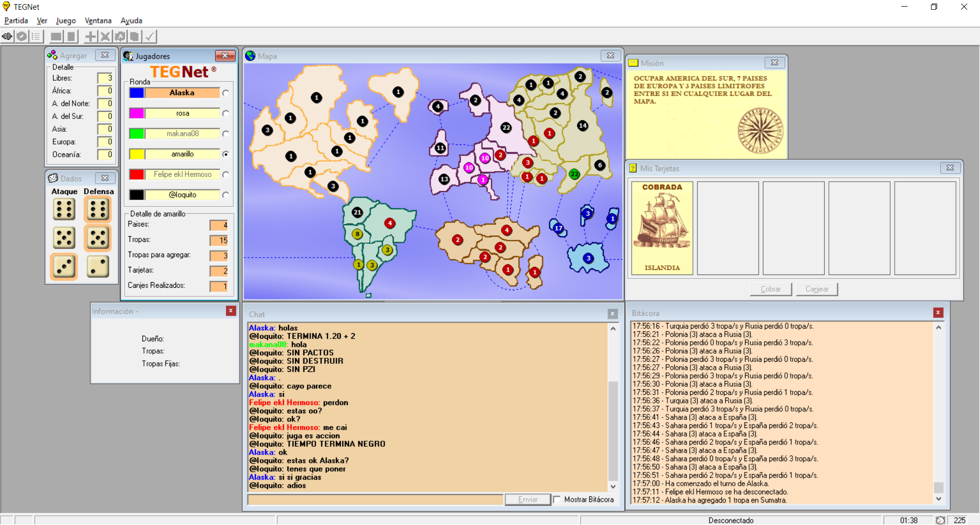Click the Desconectado status bar text

point(731,520)
